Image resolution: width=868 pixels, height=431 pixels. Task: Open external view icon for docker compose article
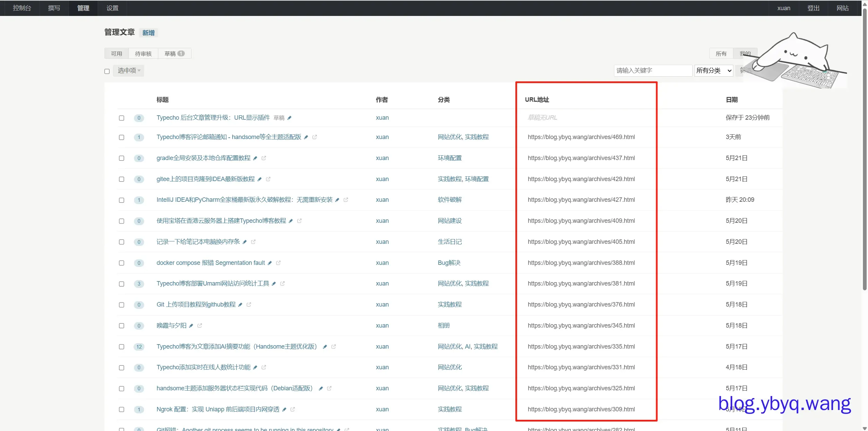pos(278,263)
